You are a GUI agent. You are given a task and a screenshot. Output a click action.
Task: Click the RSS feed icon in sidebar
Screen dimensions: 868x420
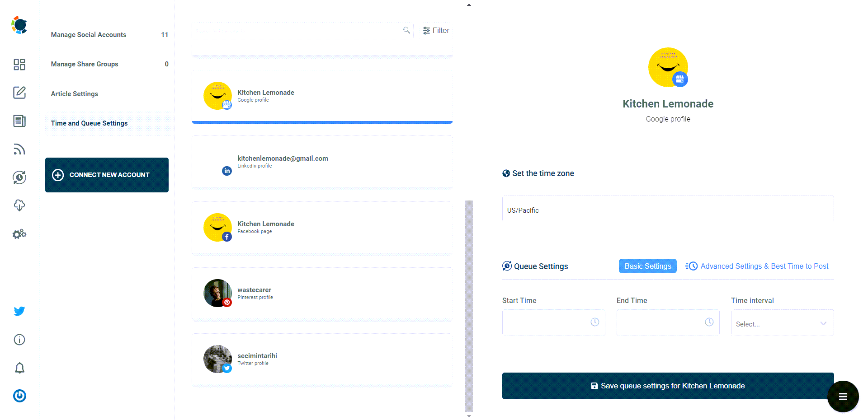pyautogui.click(x=19, y=149)
